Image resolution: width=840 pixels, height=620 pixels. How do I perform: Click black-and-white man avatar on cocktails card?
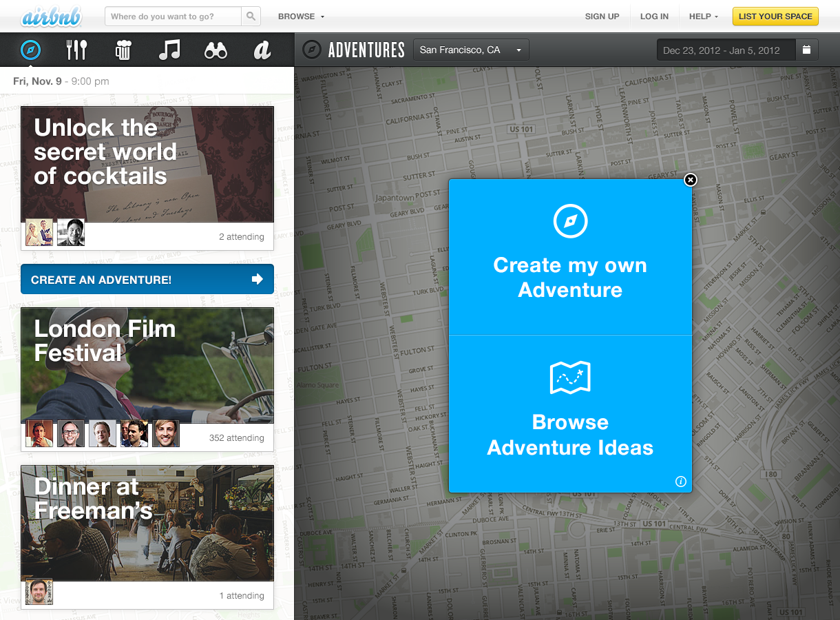coord(71,233)
